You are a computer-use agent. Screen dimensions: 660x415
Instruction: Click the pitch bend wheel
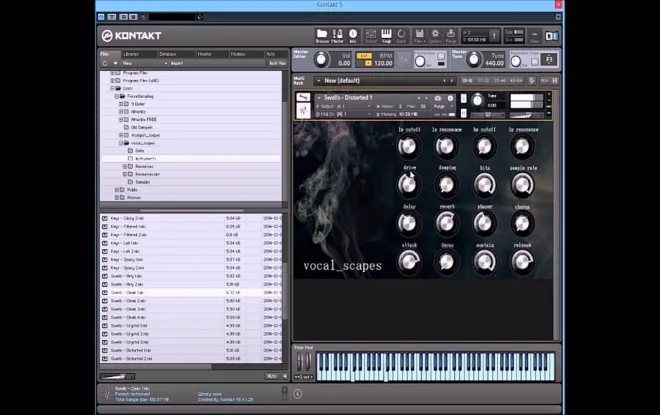299,362
